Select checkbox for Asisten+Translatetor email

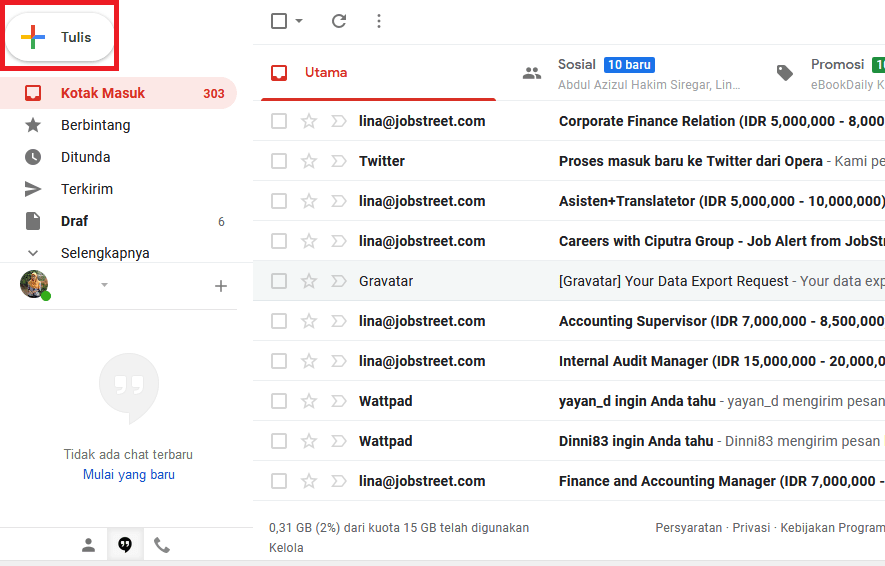click(x=279, y=201)
